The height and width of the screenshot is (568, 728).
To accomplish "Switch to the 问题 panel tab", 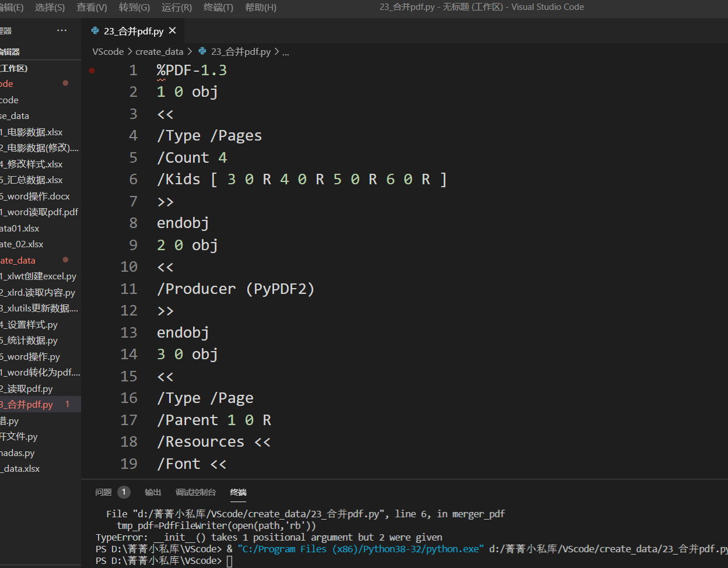I will [103, 492].
